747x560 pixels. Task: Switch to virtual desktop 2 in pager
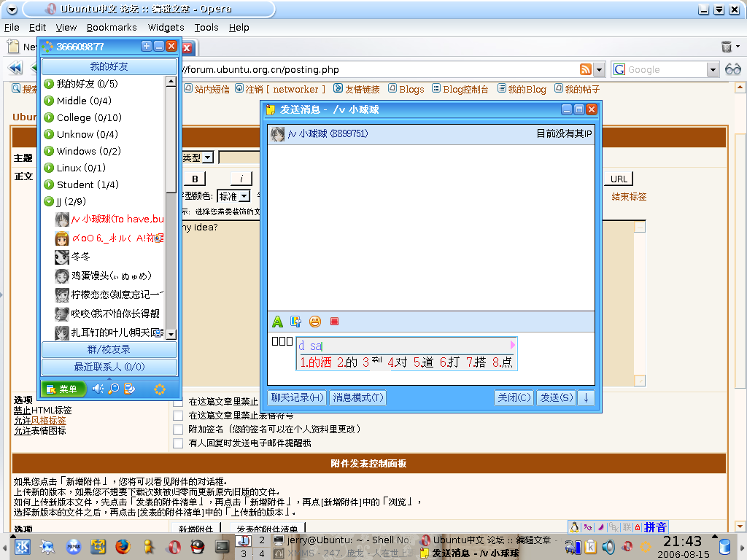point(262,540)
